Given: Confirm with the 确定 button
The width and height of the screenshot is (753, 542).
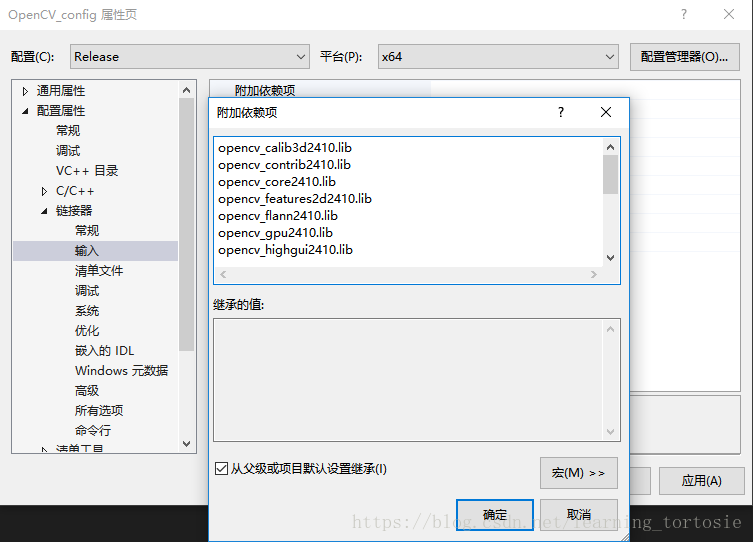Looking at the screenshot, I should [495, 515].
